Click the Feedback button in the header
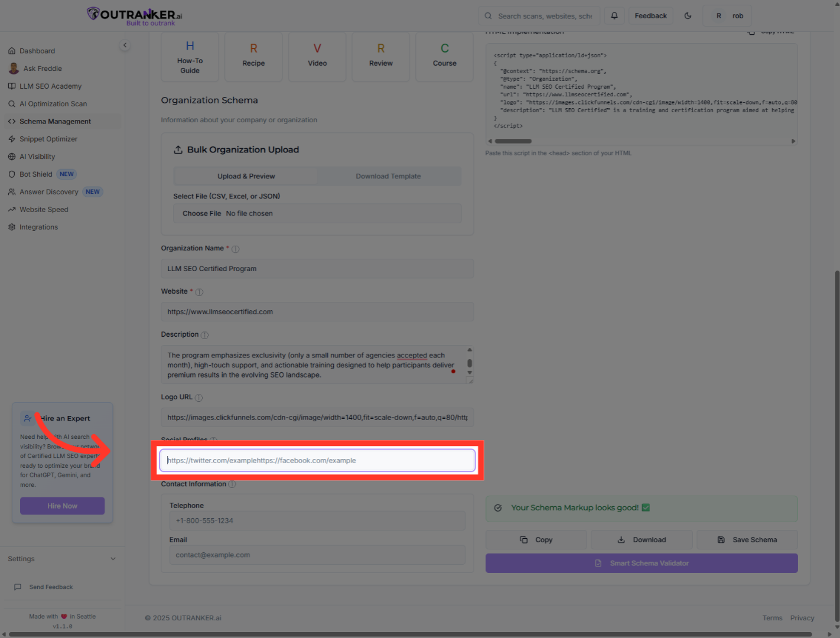This screenshot has height=638, width=840. point(651,16)
